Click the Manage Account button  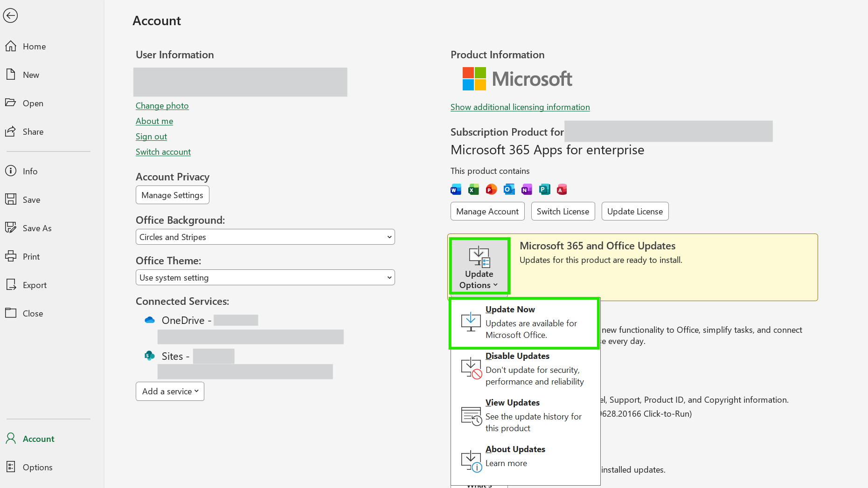[487, 211]
